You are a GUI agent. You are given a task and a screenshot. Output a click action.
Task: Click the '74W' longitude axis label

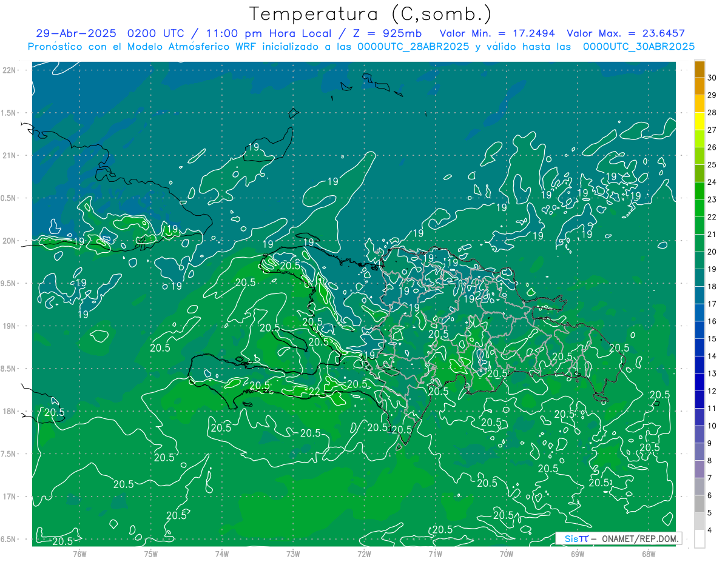tap(222, 554)
